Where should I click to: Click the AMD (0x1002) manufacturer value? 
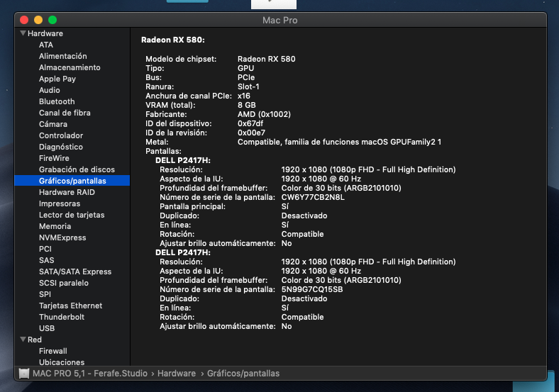pos(264,114)
